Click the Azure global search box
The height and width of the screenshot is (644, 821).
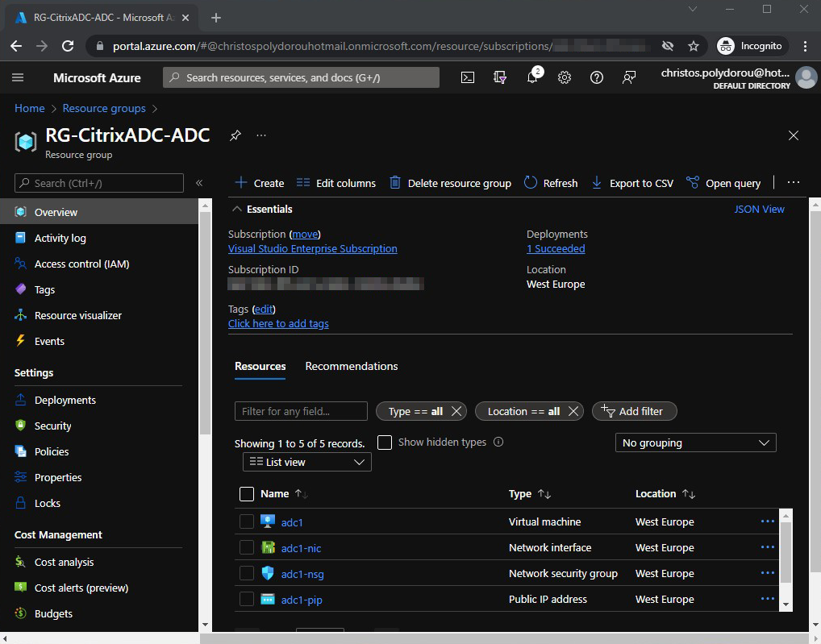(301, 77)
